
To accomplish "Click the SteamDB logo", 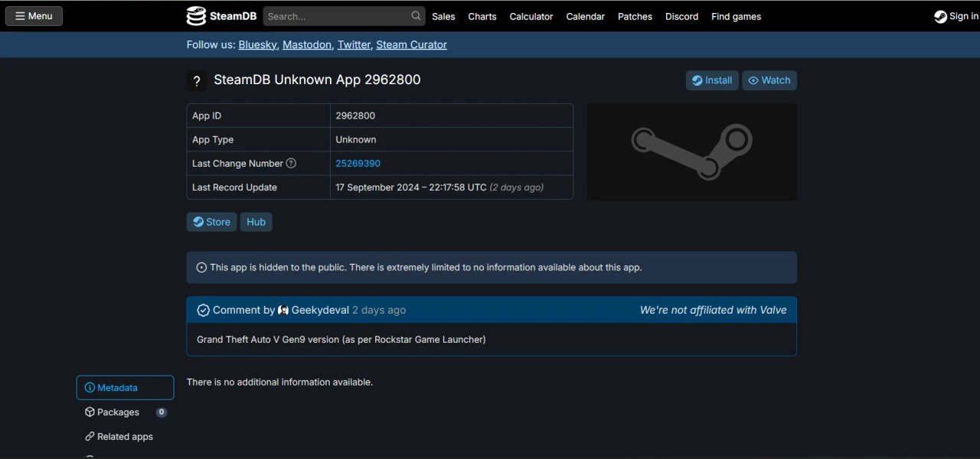I will point(221,16).
